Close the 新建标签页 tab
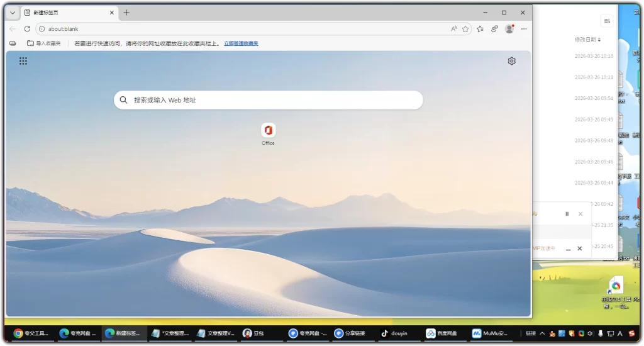 pos(112,13)
